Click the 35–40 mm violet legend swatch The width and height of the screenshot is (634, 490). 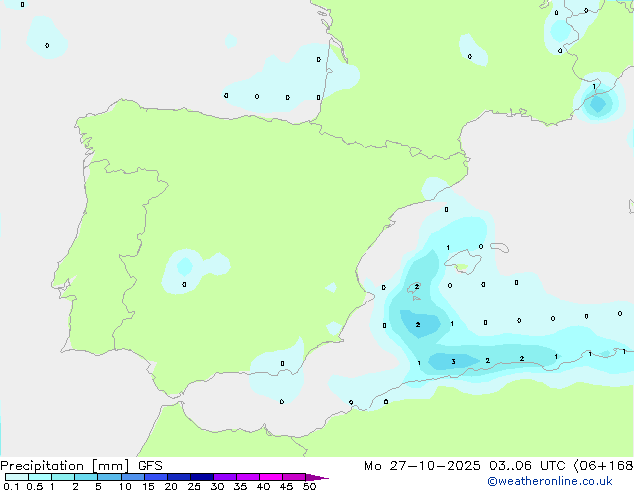[x=248, y=477]
